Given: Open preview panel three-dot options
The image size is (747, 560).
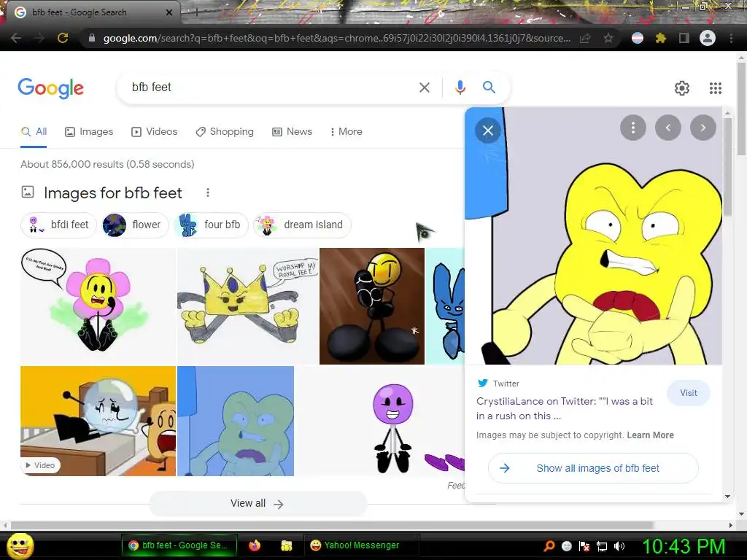Looking at the screenshot, I should [x=632, y=128].
